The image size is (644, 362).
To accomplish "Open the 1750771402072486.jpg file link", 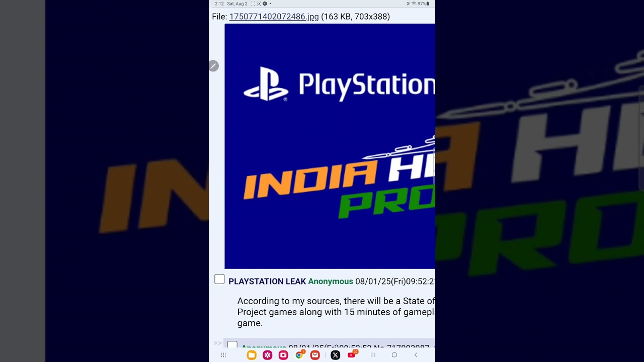I will 274,17.
